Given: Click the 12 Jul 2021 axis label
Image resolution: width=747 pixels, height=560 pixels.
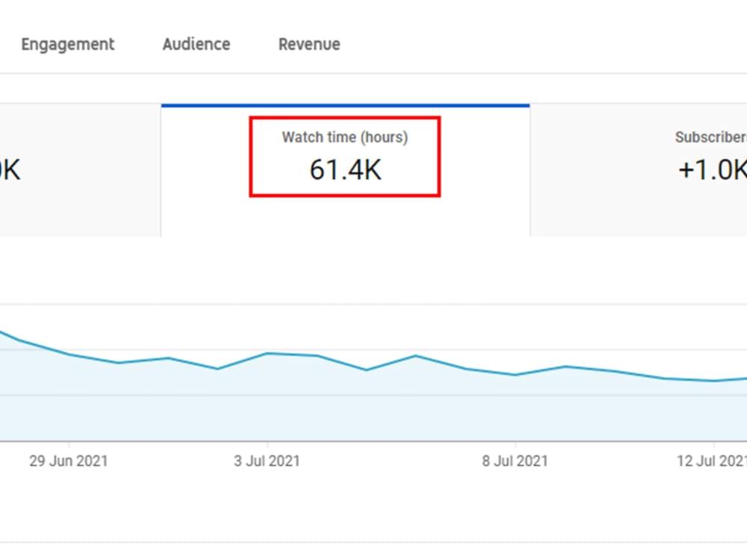Looking at the screenshot, I should [712, 461].
